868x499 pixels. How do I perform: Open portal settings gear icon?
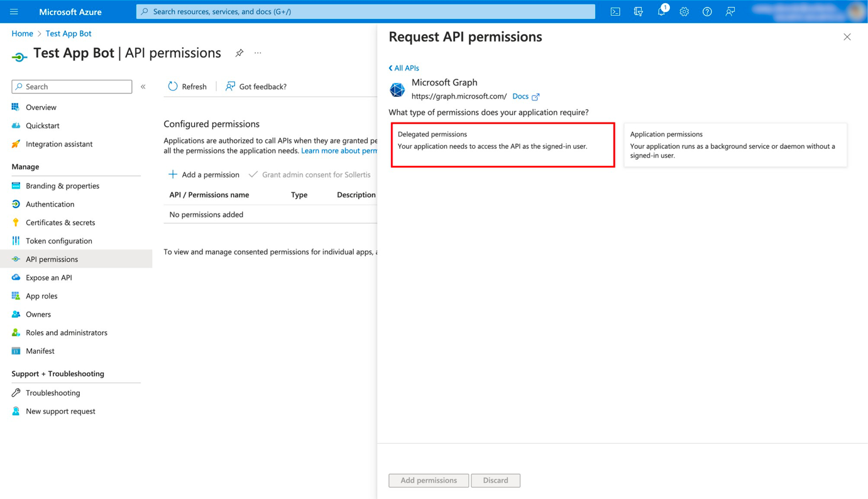click(684, 11)
